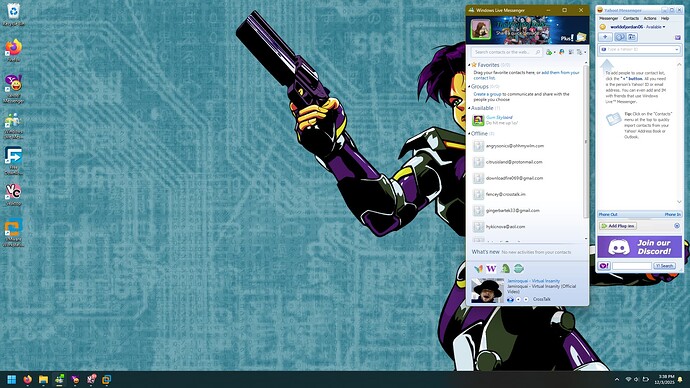Viewport: 690px width, 388px height.
Task: Open the Contacts menu in Yahoo Messenger
Action: 631,18
